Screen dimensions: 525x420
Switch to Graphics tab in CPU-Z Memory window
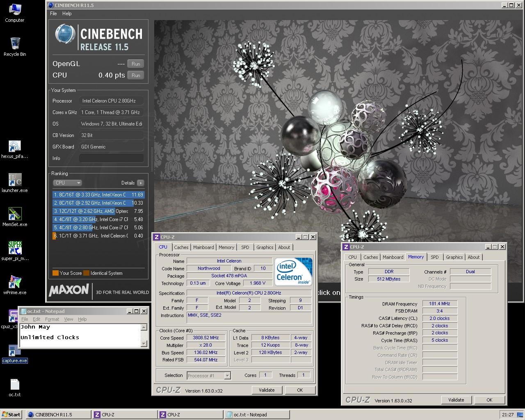coord(454,257)
